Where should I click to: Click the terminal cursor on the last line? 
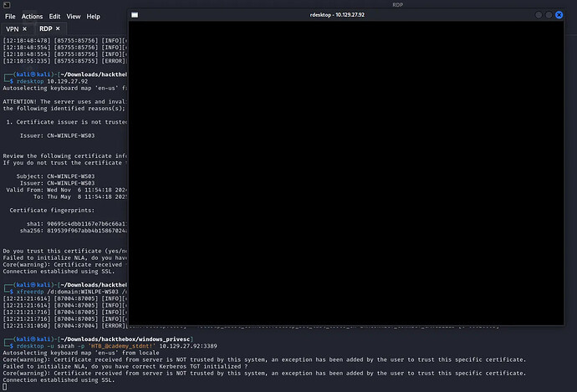(x=4, y=386)
